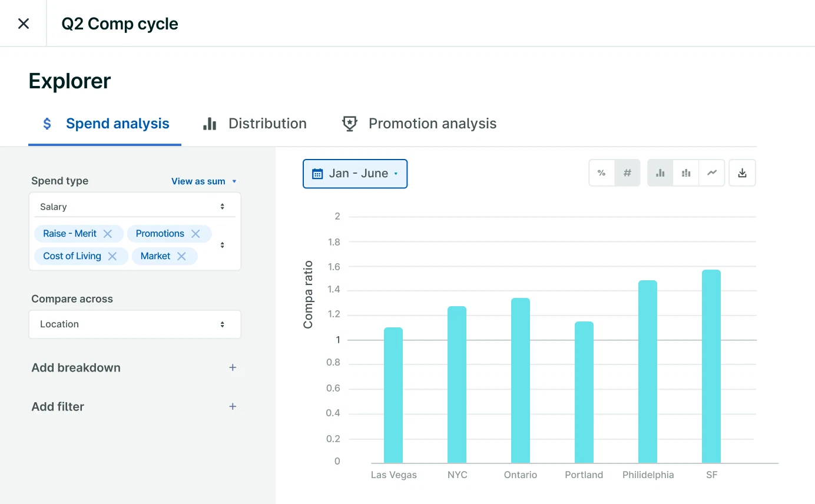Screen dimensions: 815x504
Task: Remove the Promotions tag
Action: pyautogui.click(x=196, y=234)
